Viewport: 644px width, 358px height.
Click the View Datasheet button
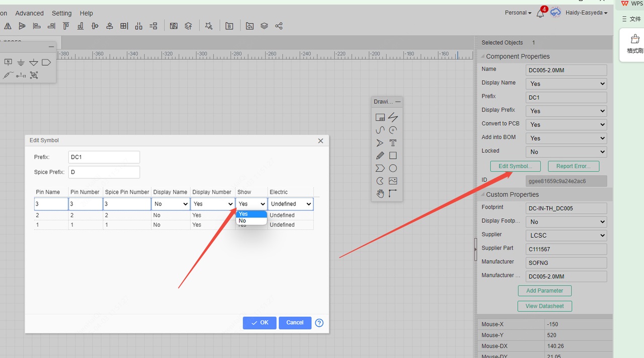click(x=544, y=306)
